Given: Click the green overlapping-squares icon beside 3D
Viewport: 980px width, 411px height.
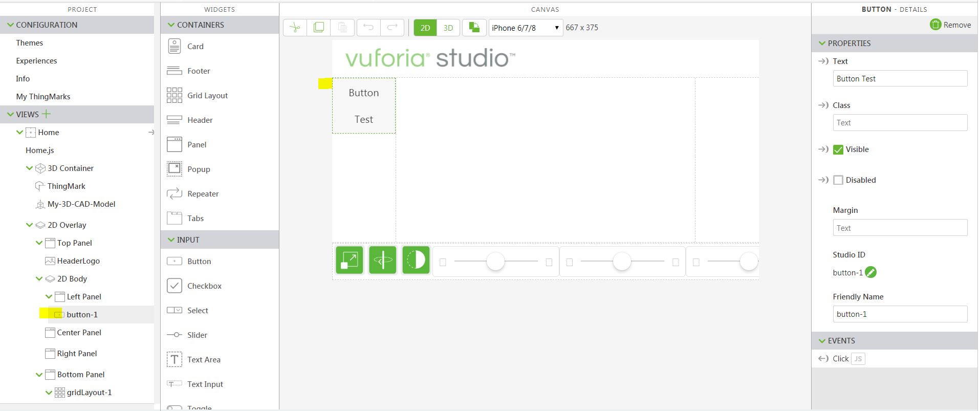Looking at the screenshot, I should click(474, 28).
